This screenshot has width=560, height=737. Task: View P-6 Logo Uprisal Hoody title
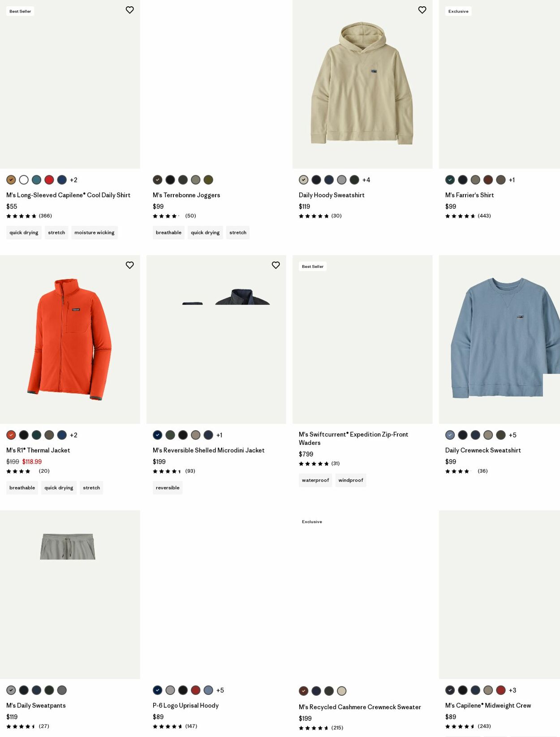pyautogui.click(x=185, y=706)
